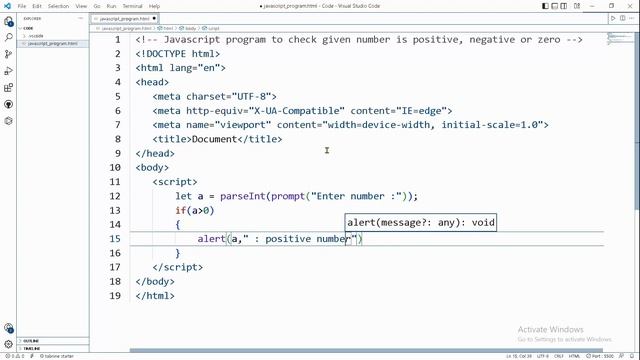Screen dimensions: 640x360
Task: Change the HTML language mode
Action: [574, 356]
